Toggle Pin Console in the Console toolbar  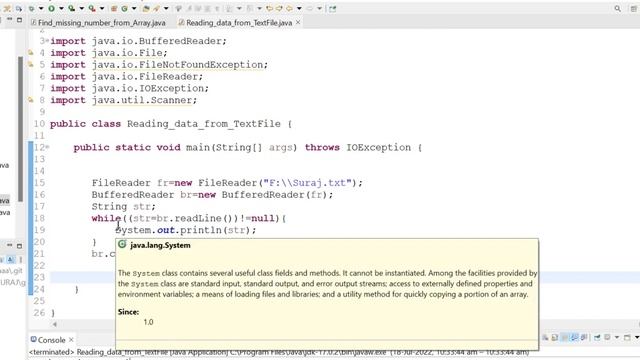click(597, 337)
